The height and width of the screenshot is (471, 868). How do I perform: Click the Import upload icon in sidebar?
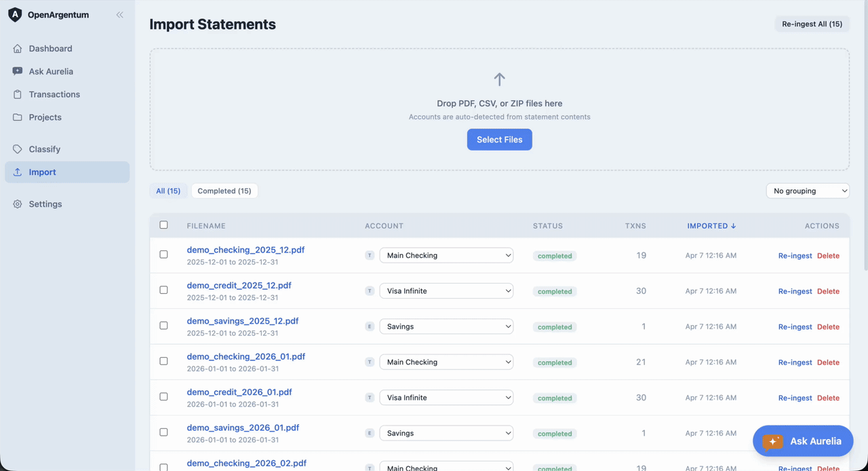click(18, 172)
